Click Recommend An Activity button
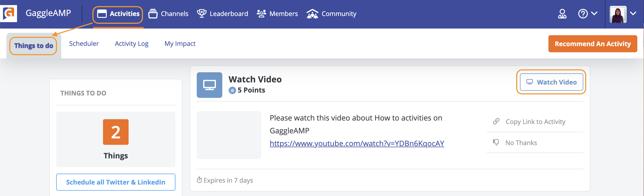 pyautogui.click(x=593, y=44)
